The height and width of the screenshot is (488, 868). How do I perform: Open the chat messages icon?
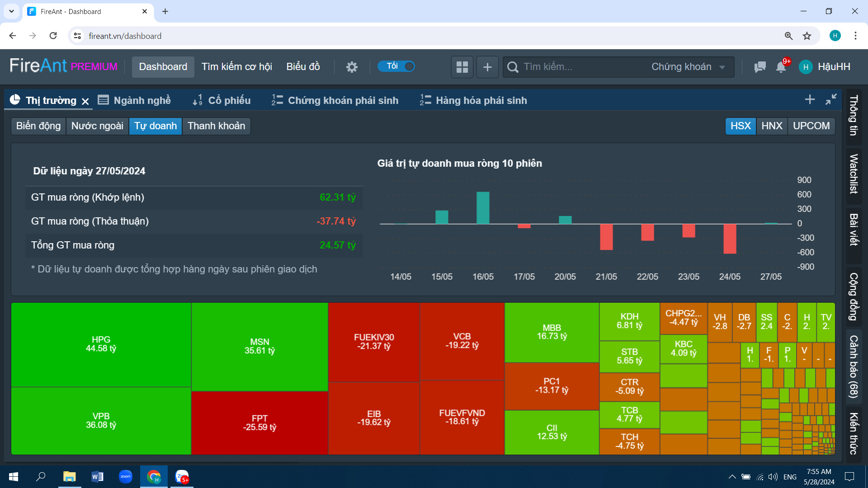[x=760, y=67]
